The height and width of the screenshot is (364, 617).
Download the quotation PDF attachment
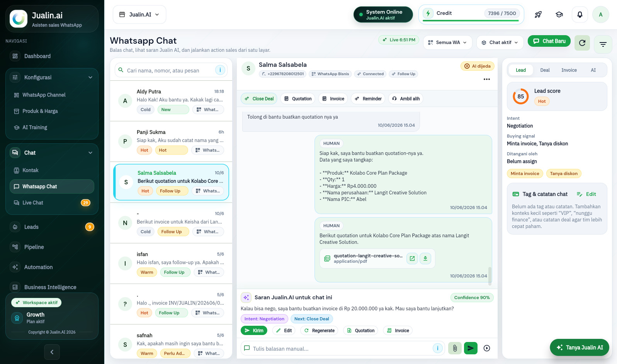click(x=425, y=259)
